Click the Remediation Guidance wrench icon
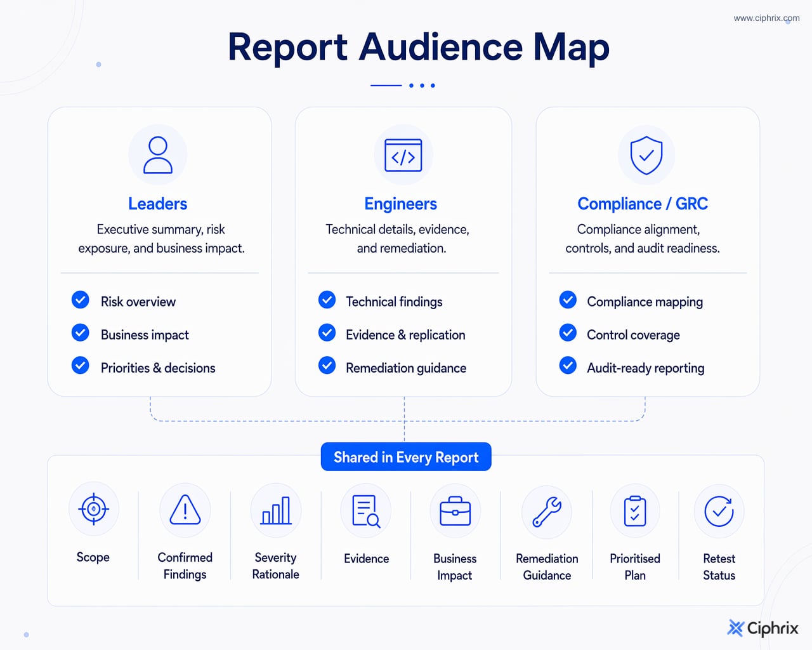This screenshot has width=812, height=650. point(547,512)
